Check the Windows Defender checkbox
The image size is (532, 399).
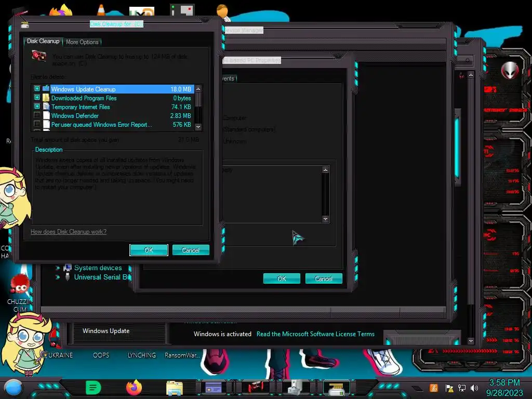coord(37,115)
